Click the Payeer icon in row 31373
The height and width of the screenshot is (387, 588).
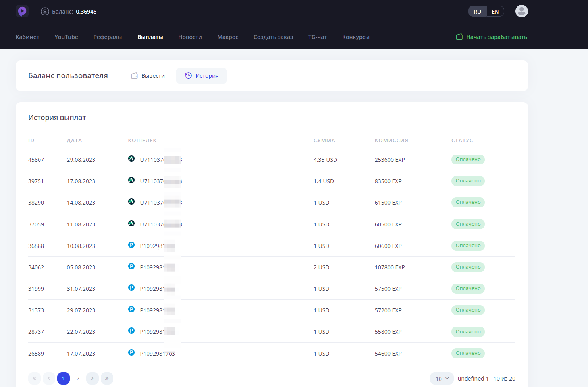click(x=131, y=309)
